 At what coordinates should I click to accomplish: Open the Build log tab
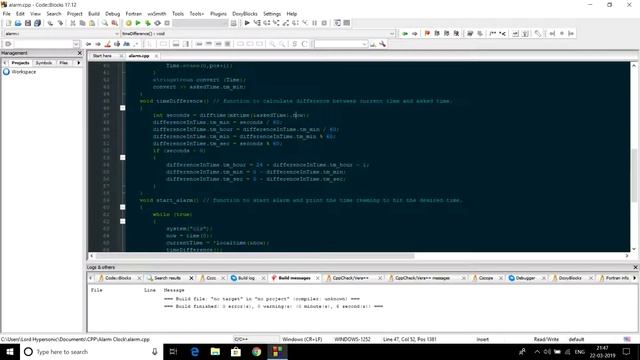246,278
